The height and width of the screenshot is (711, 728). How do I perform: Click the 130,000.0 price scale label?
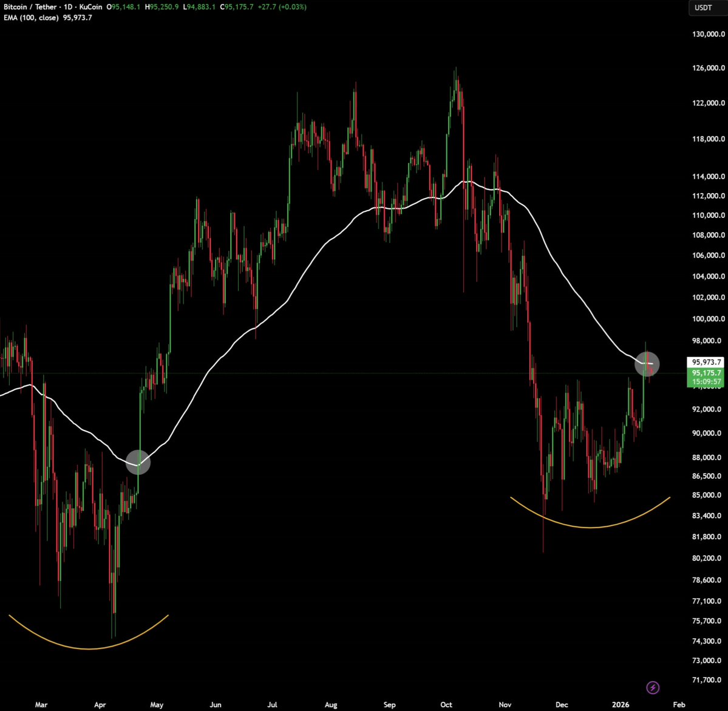click(709, 34)
